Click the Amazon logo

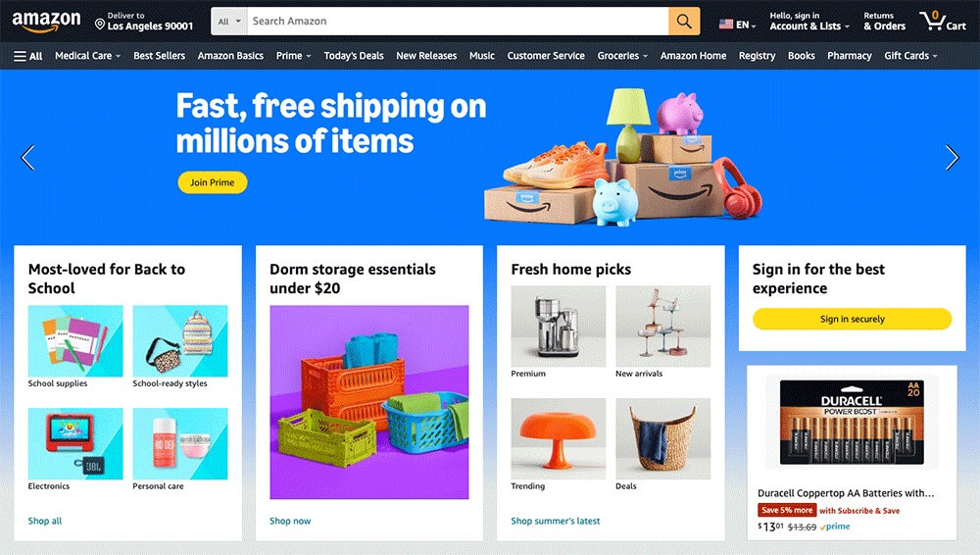click(x=47, y=21)
